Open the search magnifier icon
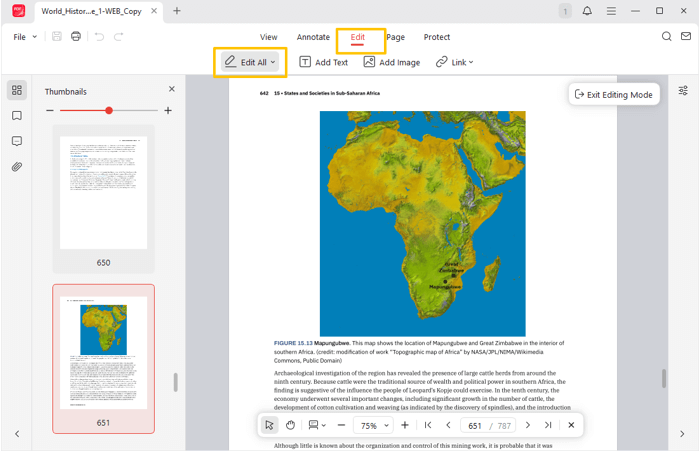 (x=666, y=36)
